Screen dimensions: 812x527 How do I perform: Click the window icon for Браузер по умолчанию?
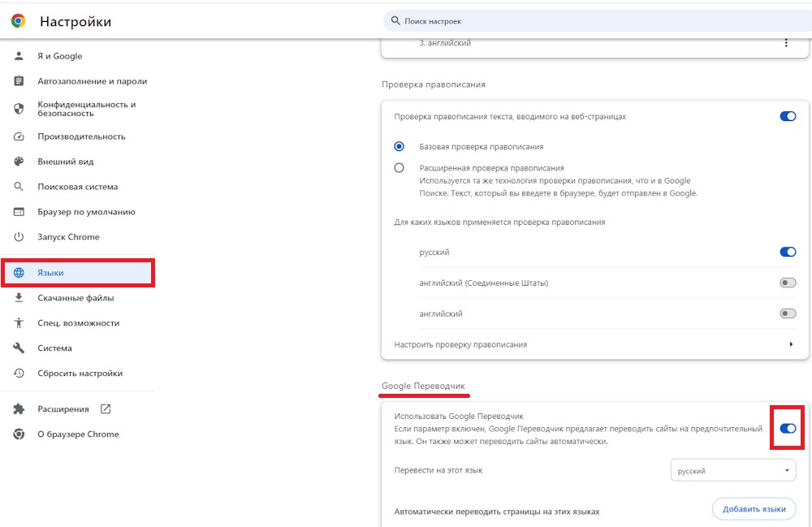(x=19, y=212)
